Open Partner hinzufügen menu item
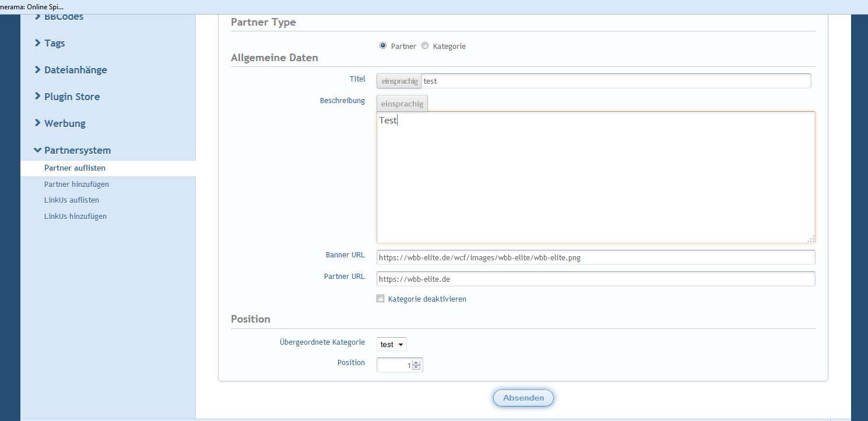 [x=76, y=184]
